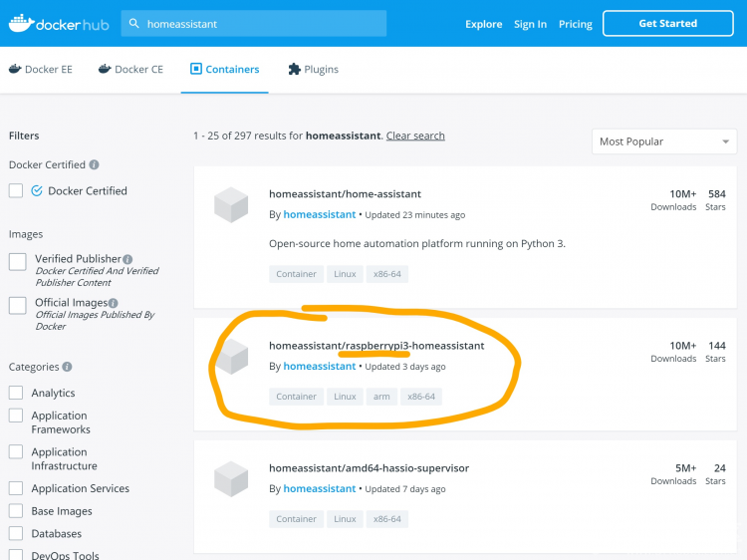
Task: Click homeassistant publisher link under home-assistant
Action: [x=319, y=214]
